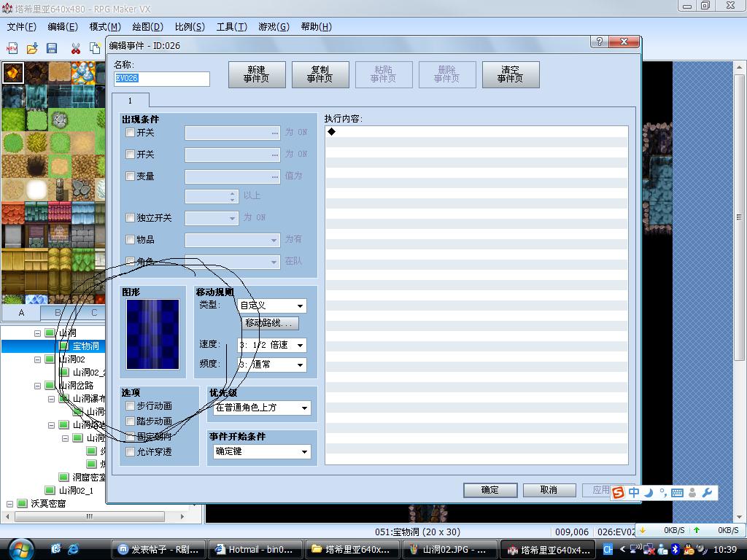Viewport: 747px width, 560px height.
Task: Click the 名称 event name input field
Action: 162,79
